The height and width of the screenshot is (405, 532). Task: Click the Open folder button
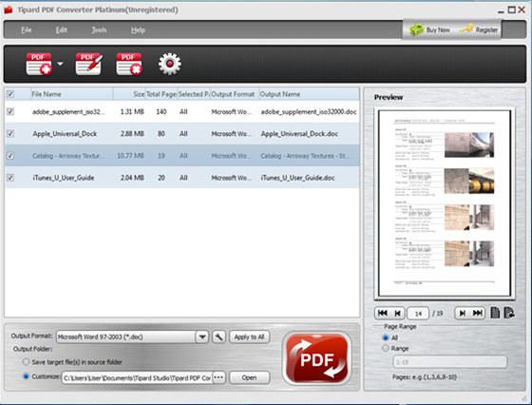[249, 377]
